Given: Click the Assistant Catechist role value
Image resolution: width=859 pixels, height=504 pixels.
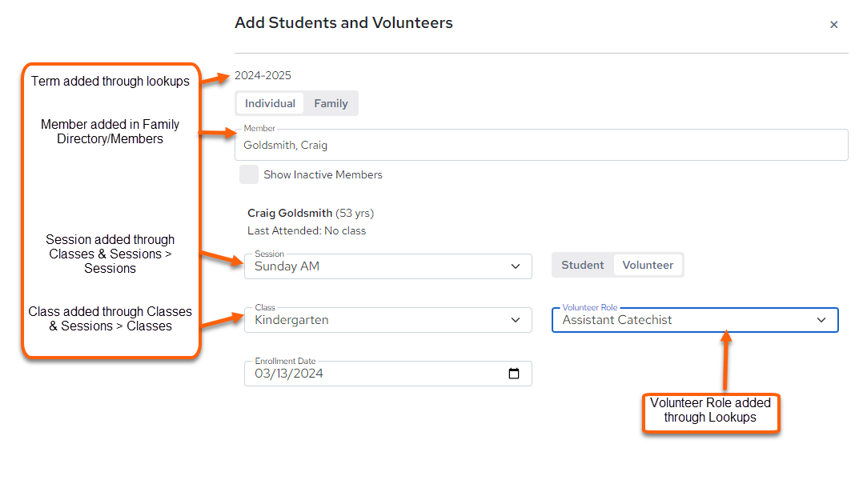Looking at the screenshot, I should point(617,320).
